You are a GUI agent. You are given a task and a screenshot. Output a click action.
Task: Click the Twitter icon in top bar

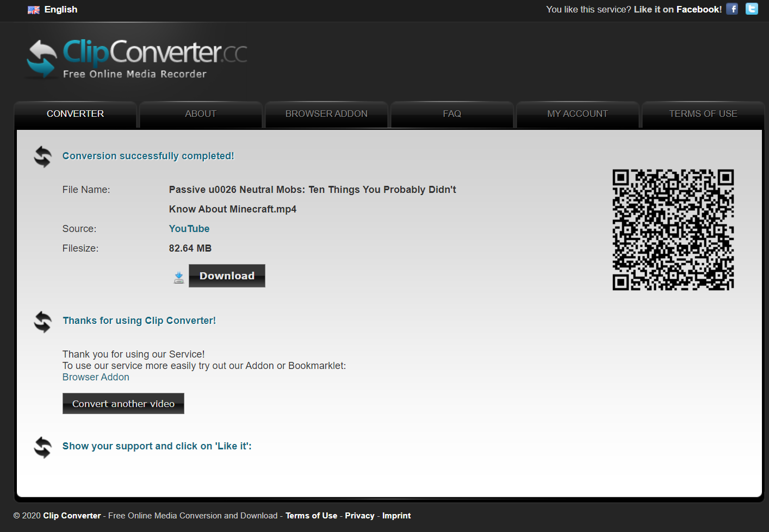click(x=752, y=9)
